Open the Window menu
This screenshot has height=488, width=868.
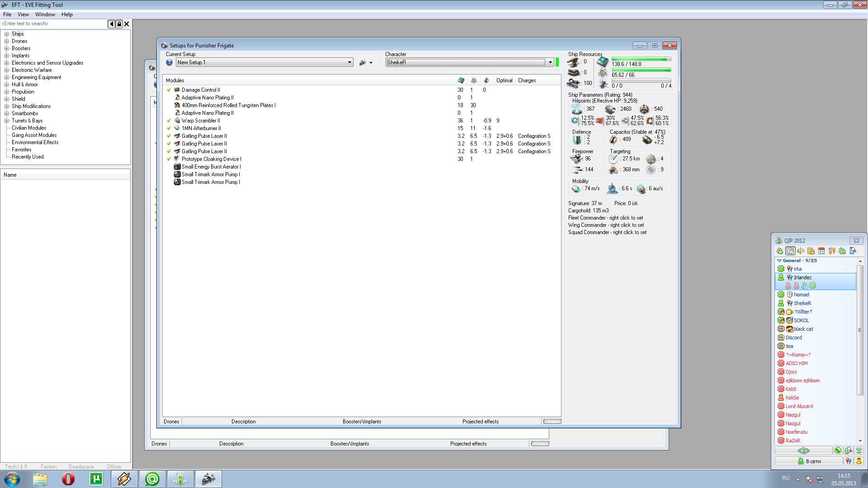[x=45, y=14]
